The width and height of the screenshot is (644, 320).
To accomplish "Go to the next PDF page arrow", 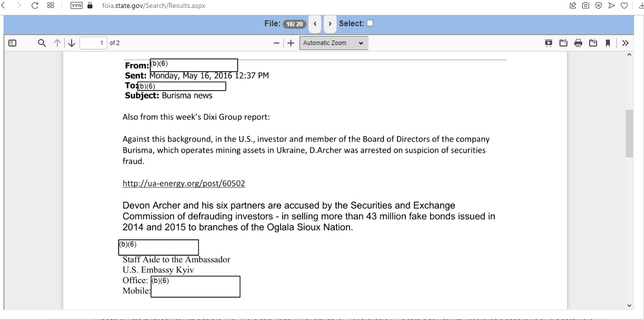I will tap(72, 43).
